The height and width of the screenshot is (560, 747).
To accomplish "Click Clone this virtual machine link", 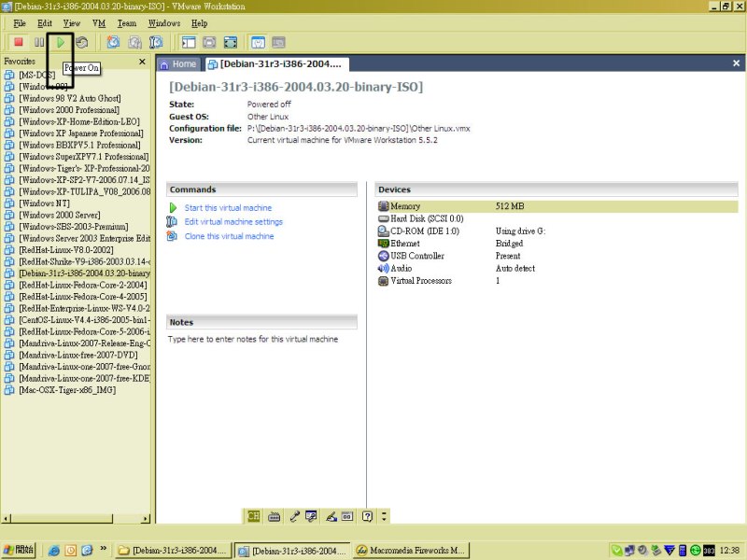I will [229, 236].
